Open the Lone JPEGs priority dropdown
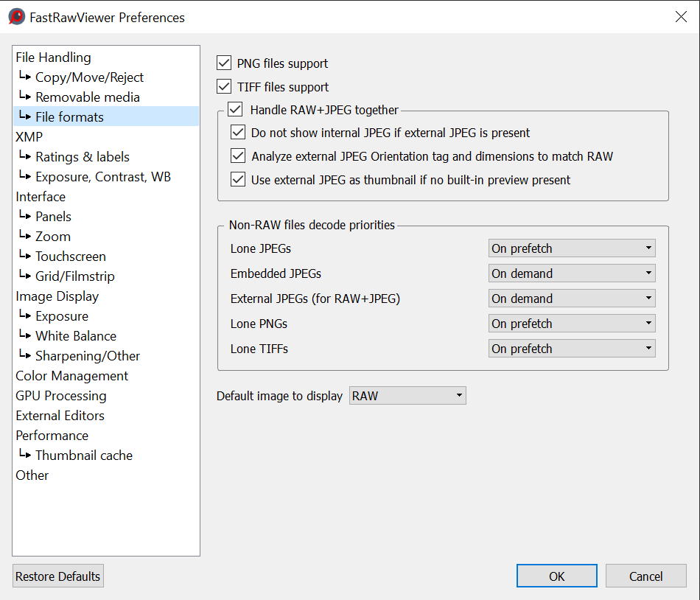 click(x=572, y=248)
